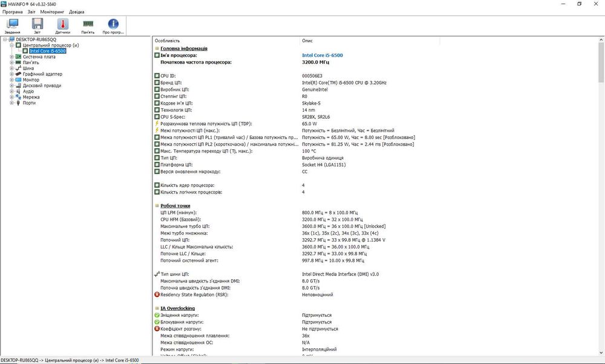Viewport: 605px width, 364px height.
Task: Open the Програма menu
Action: [12, 12]
